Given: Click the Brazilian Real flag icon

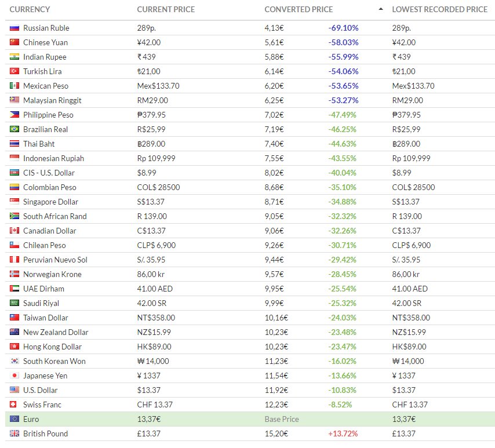Looking at the screenshot, I should (x=14, y=129).
